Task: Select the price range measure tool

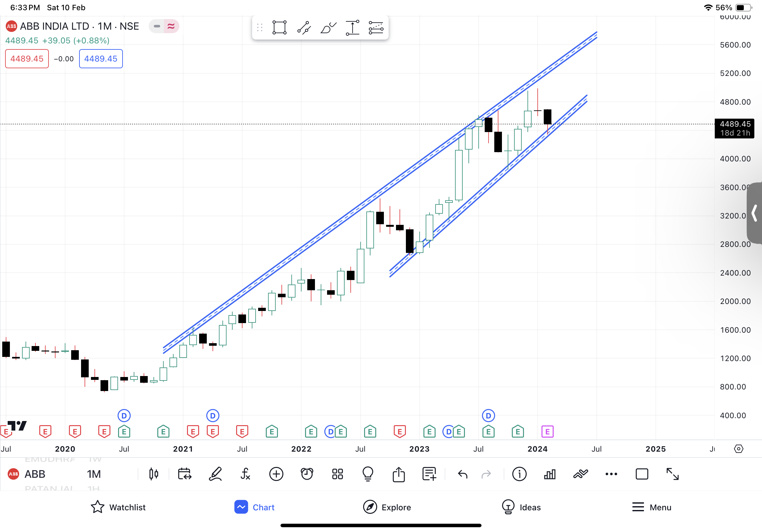Action: coord(352,27)
